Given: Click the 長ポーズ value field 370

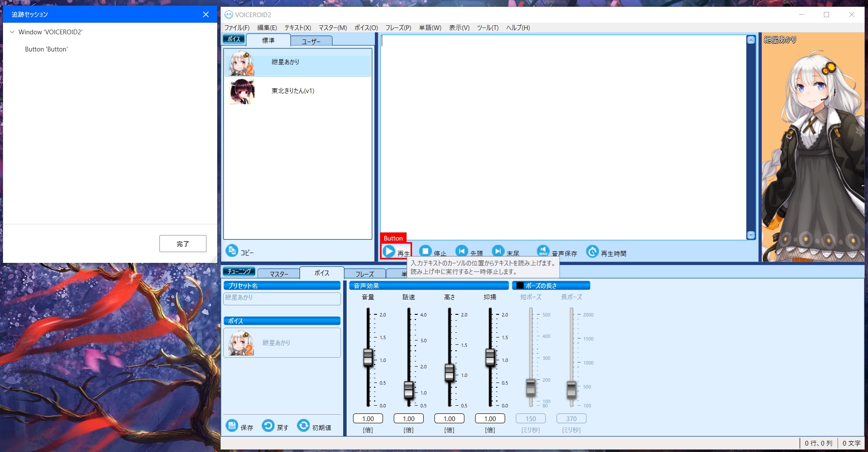Looking at the screenshot, I should coord(572,419).
